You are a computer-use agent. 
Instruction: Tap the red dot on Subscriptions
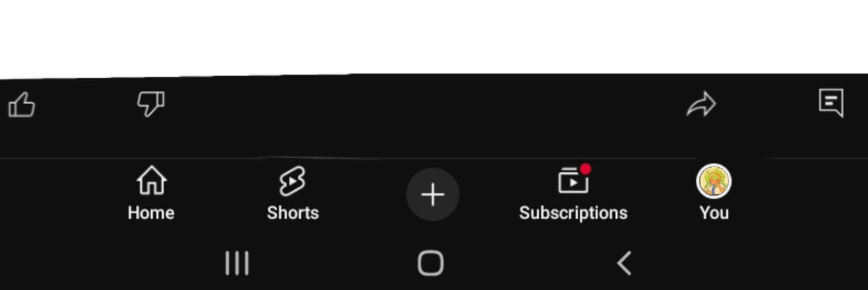click(585, 168)
